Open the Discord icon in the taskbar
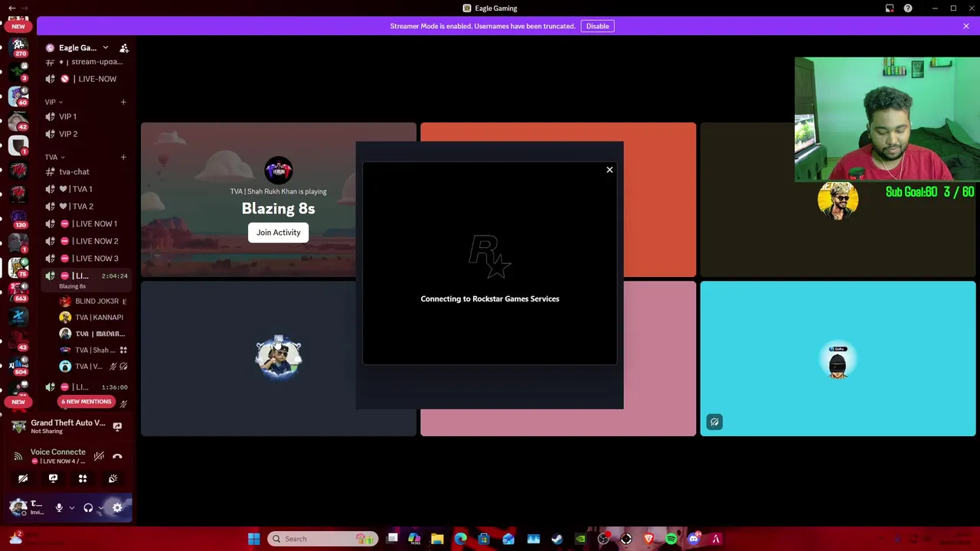The height and width of the screenshot is (551, 980). (x=694, y=539)
